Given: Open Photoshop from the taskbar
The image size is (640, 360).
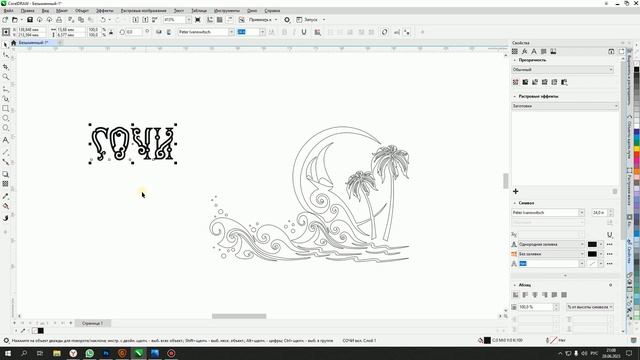Looking at the screenshot, I should point(106,353).
